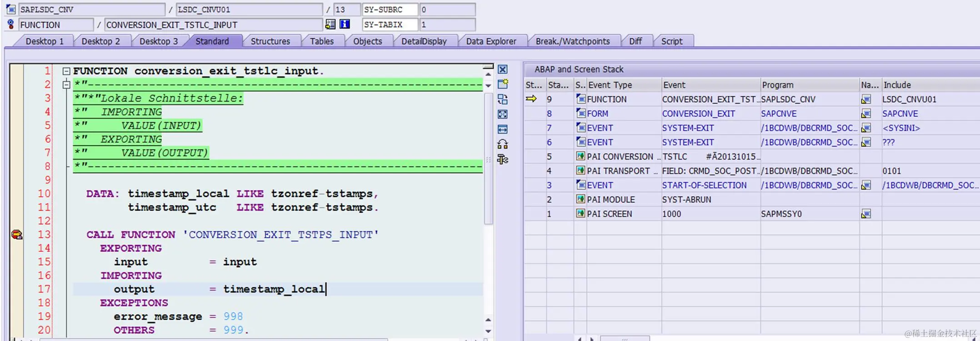Switch to Desktop 1 tab
The height and width of the screenshot is (341, 980).
45,41
